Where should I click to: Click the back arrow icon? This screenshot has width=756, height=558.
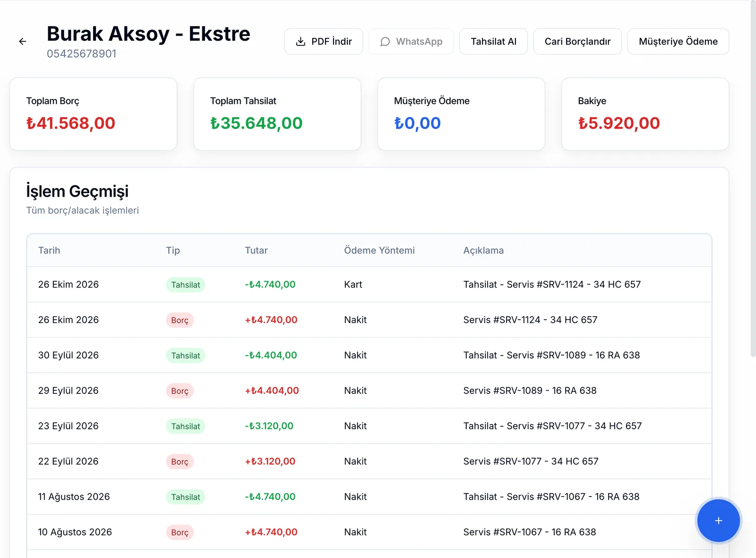point(23,42)
